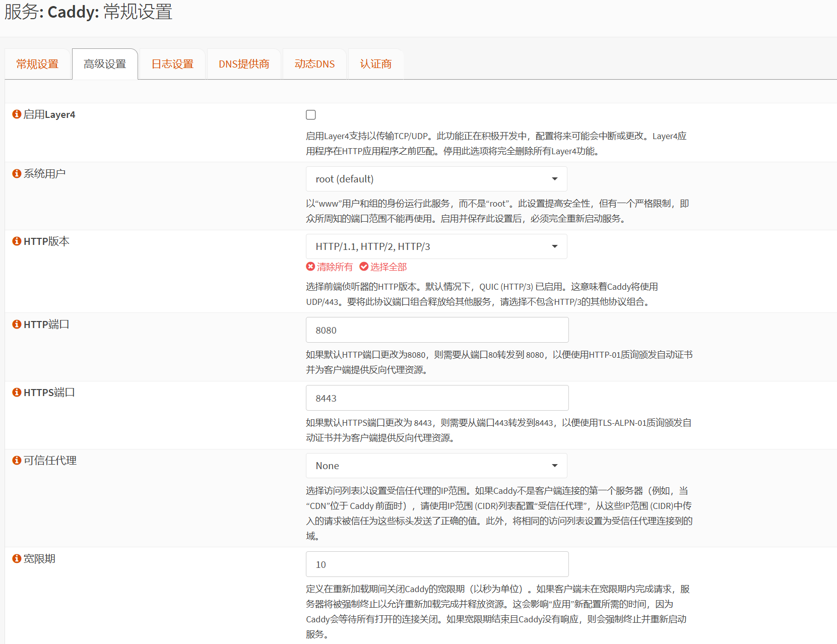The width and height of the screenshot is (837, 644).
Task: Go to the DNS提供商 tab
Action: tap(244, 64)
